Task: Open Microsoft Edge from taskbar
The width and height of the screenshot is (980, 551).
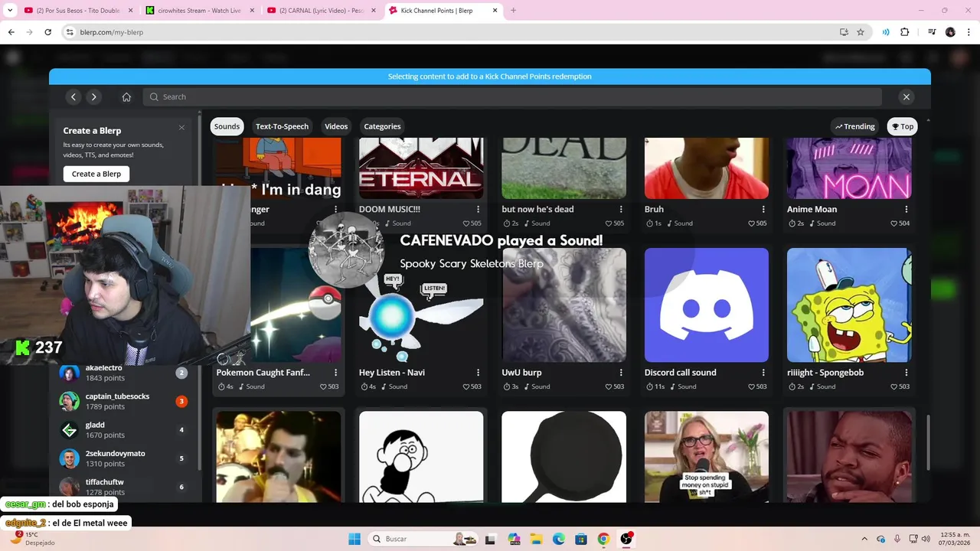Action: tap(559, 539)
